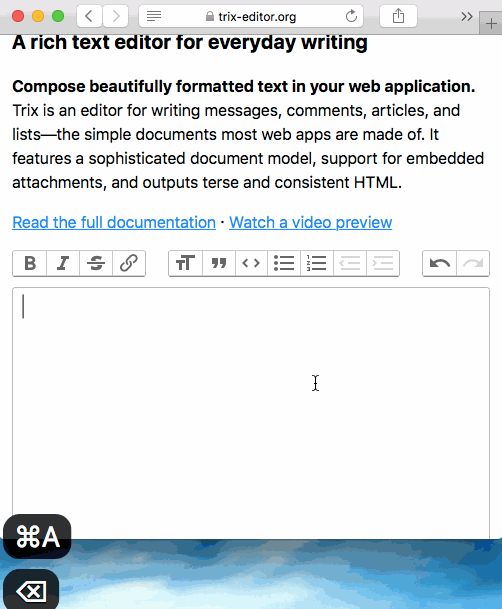Minimize the Safari window
Viewport: 502px width, 609px height.
[x=38, y=16]
